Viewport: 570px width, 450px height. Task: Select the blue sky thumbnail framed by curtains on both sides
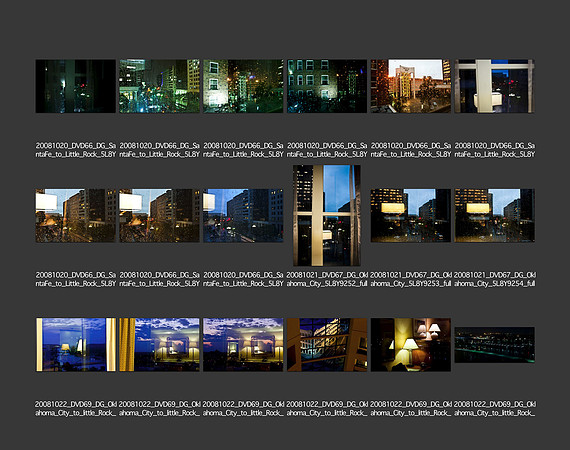(76, 345)
